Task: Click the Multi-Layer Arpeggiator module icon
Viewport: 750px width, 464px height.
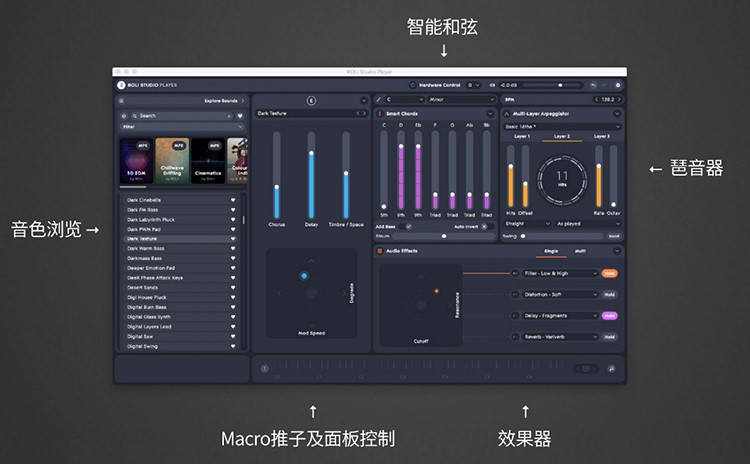Action: 506,113
